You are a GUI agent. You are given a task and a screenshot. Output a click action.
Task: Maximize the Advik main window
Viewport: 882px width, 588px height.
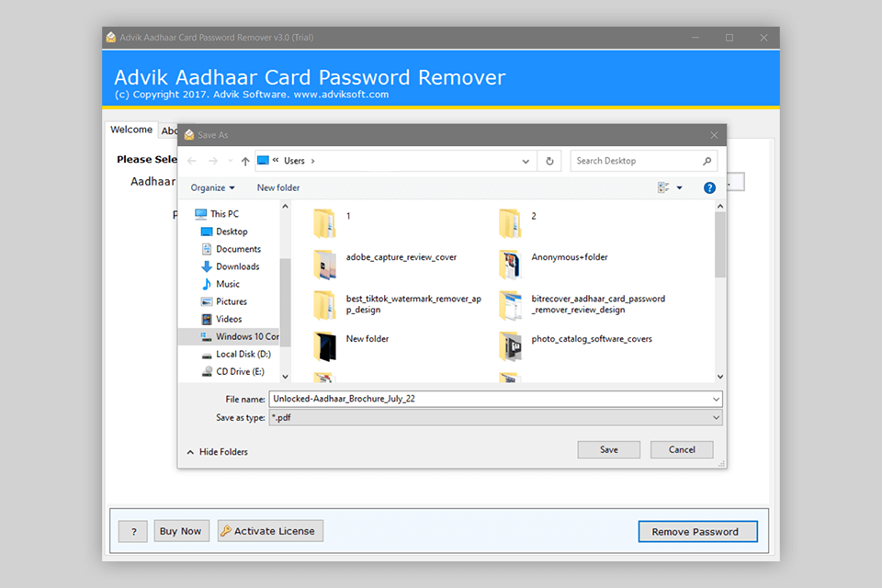[729, 38]
